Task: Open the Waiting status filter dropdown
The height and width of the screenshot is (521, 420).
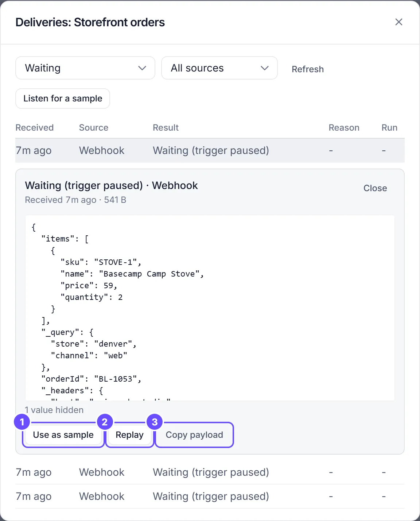Action: [85, 68]
